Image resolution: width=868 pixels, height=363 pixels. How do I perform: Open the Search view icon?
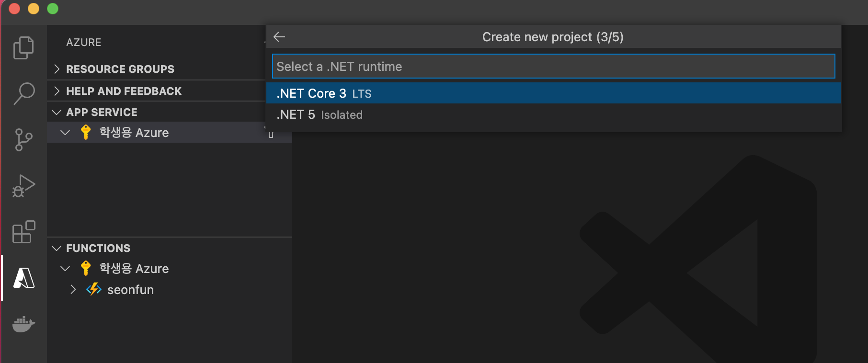(23, 93)
